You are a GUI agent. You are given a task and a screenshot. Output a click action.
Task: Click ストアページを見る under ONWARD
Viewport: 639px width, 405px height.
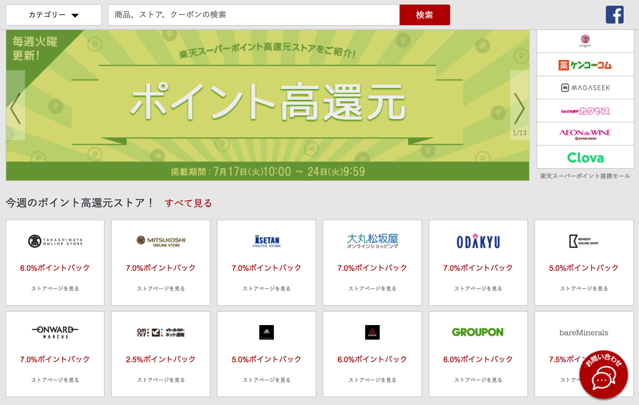pos(55,380)
